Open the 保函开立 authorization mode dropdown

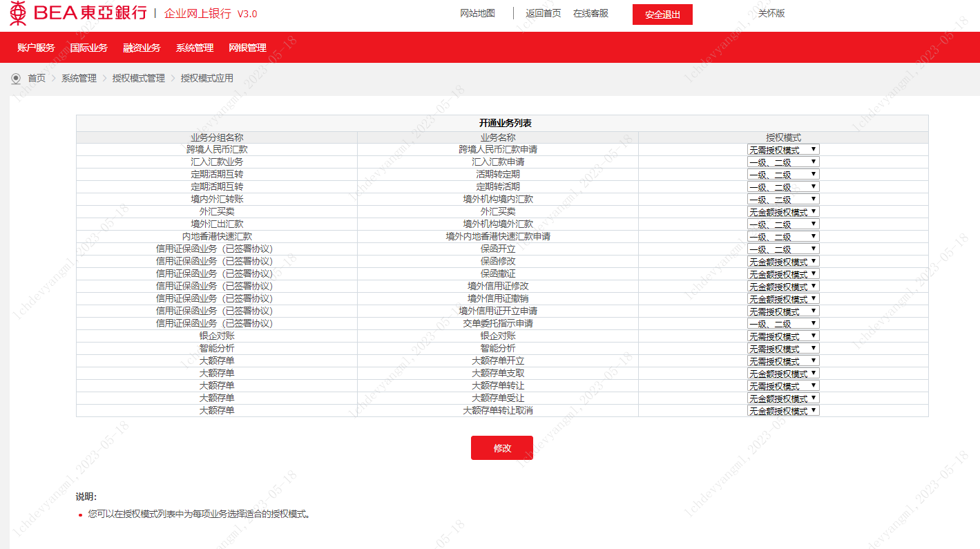(x=782, y=249)
